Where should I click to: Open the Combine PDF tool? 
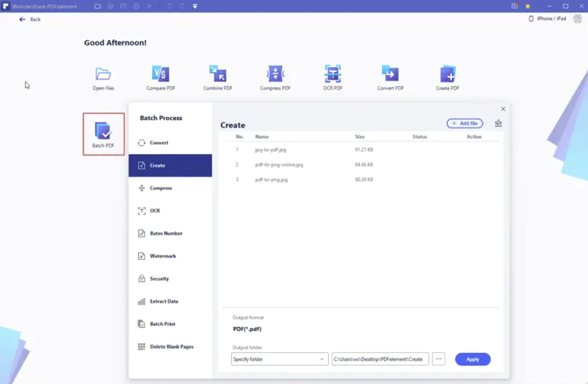pos(218,78)
